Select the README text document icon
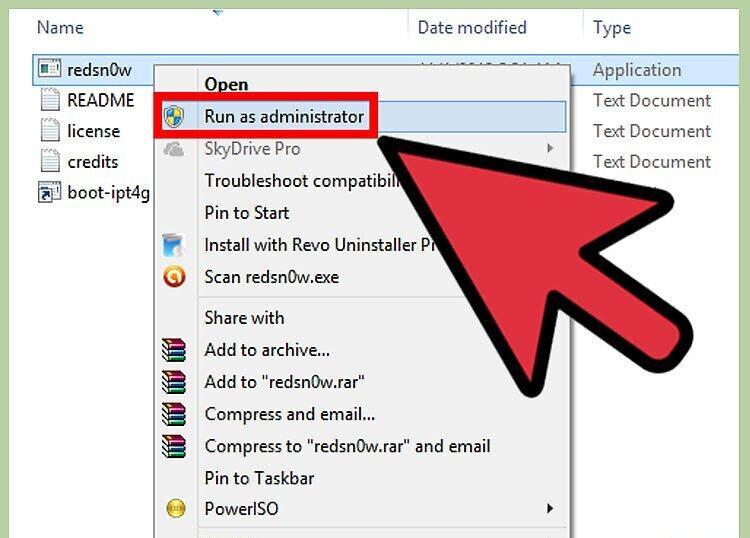This screenshot has width=750, height=538. pyautogui.click(x=50, y=100)
